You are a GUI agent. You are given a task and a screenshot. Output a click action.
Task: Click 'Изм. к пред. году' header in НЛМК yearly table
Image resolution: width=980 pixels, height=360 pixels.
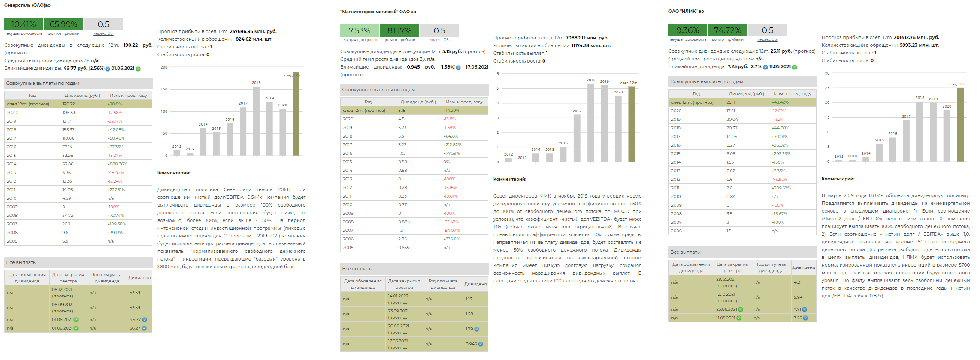[x=793, y=94]
